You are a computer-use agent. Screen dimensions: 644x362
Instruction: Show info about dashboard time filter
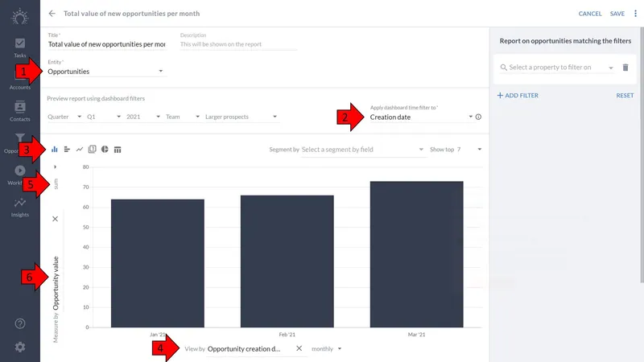(x=478, y=117)
